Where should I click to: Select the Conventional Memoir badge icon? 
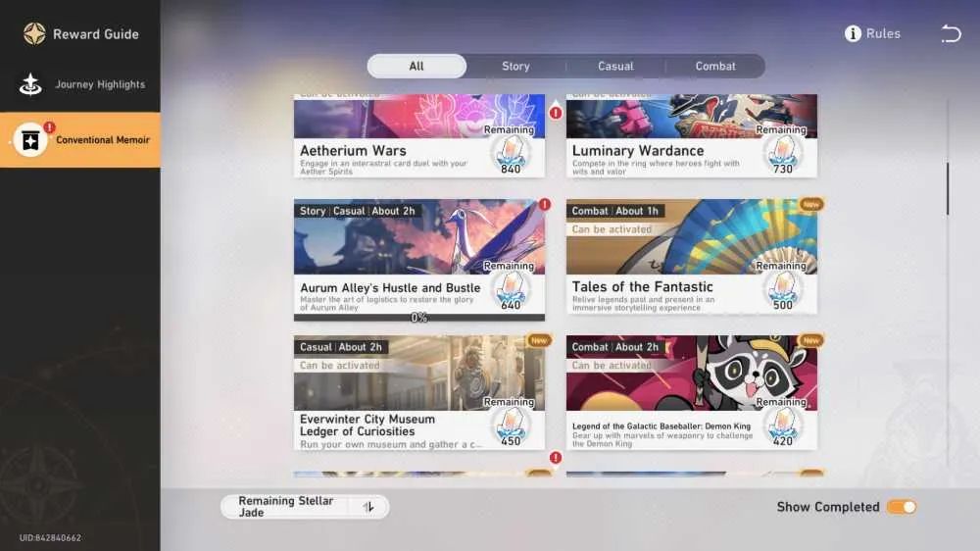[30, 140]
